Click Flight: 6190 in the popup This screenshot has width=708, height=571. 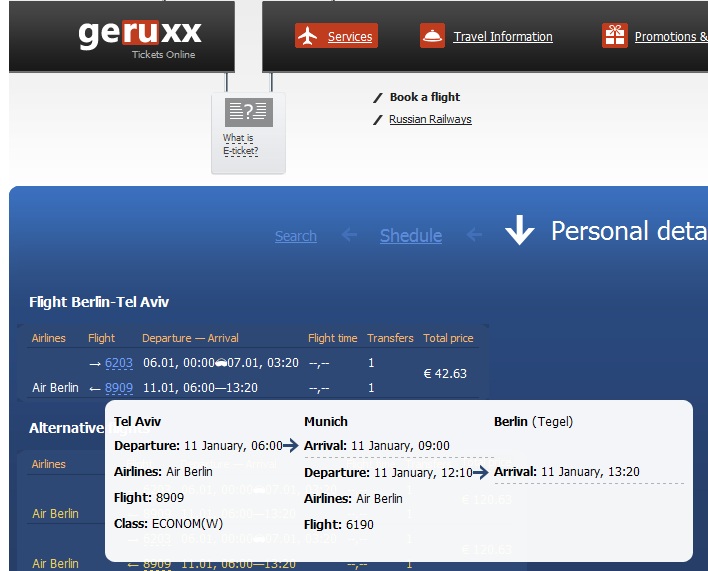click(x=339, y=525)
